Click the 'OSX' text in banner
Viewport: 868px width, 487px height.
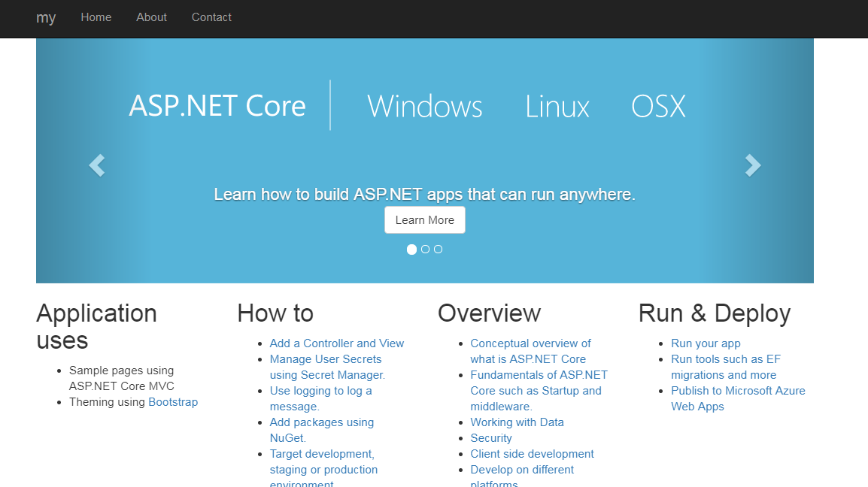[x=659, y=106]
